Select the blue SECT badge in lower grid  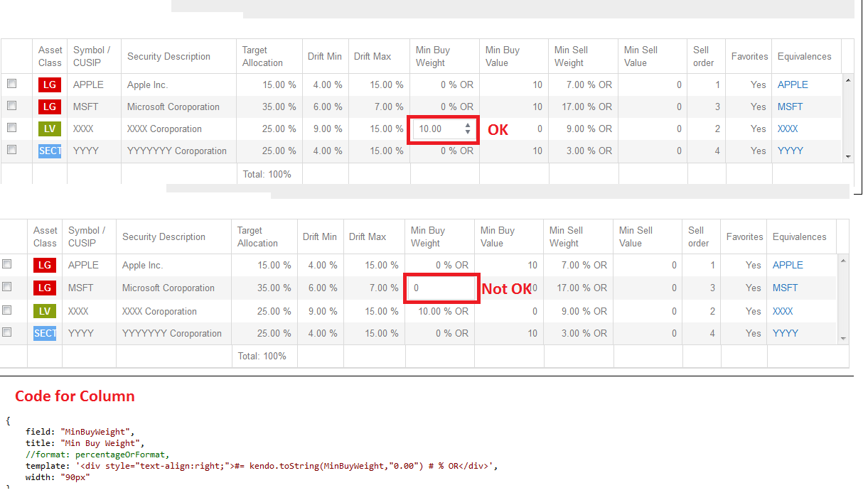point(45,333)
